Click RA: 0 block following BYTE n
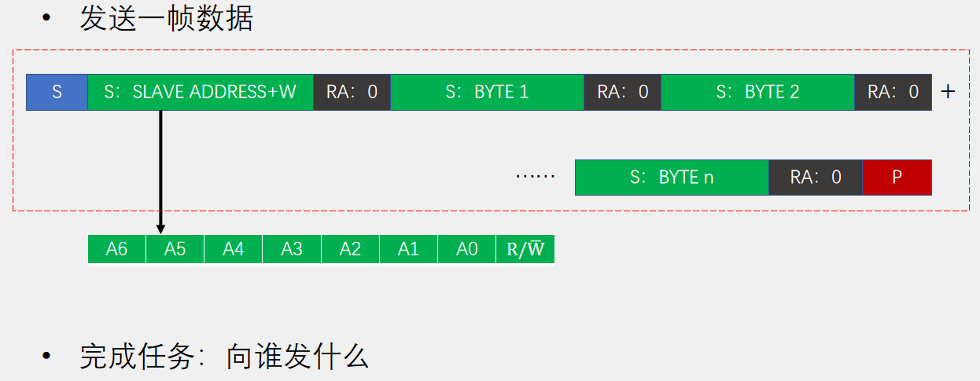Image resolution: width=980 pixels, height=381 pixels. (816, 178)
